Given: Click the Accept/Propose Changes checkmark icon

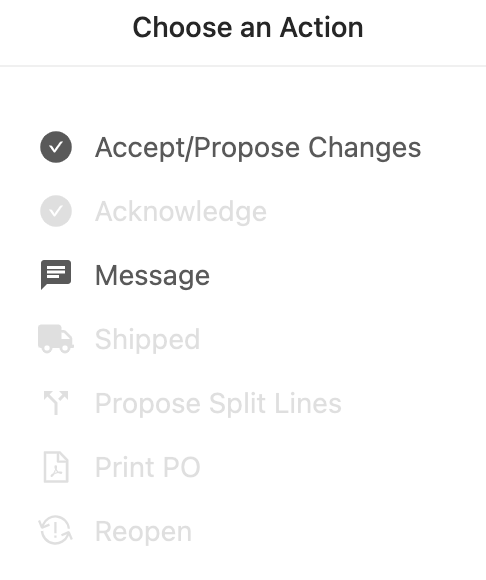Looking at the screenshot, I should (x=56, y=147).
